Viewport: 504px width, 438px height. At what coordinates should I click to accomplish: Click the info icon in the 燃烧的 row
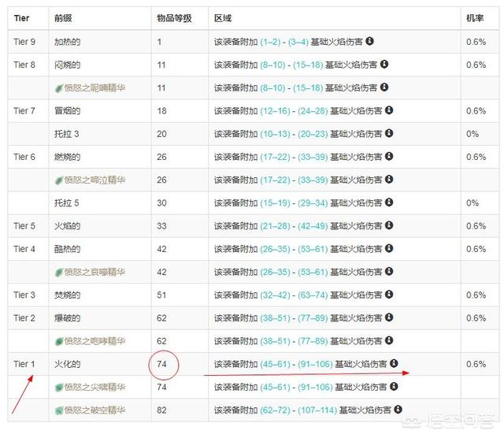click(389, 156)
